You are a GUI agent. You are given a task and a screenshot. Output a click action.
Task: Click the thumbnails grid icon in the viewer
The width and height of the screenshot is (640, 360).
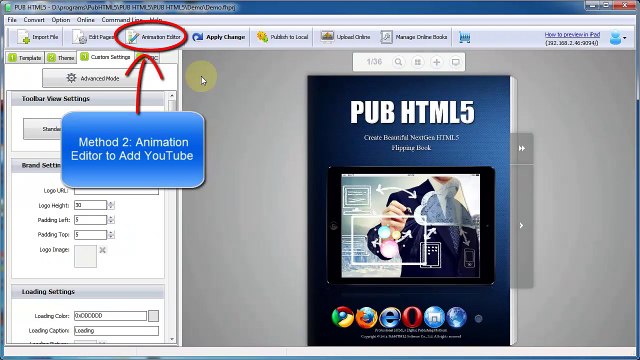(x=417, y=62)
